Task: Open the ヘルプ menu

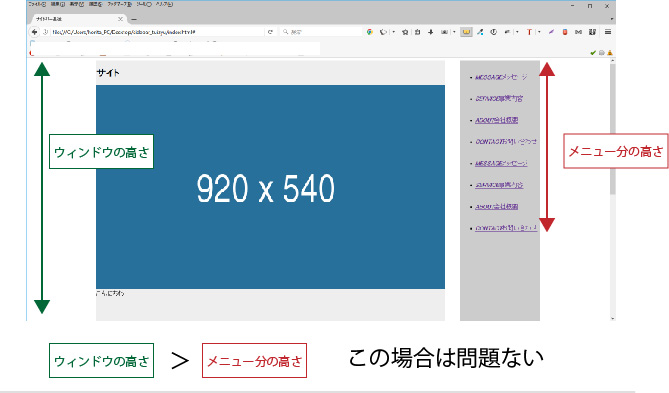Action: [x=164, y=4]
